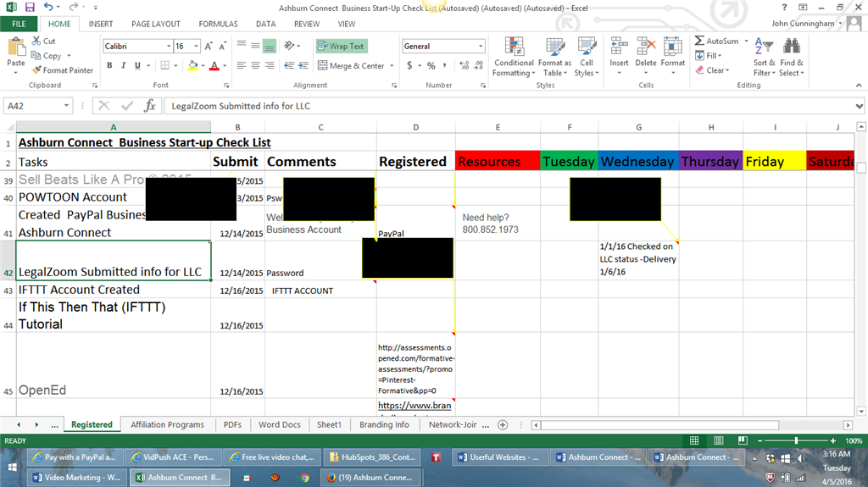
Task: Apply center horizontal alignment
Action: pyautogui.click(x=255, y=65)
